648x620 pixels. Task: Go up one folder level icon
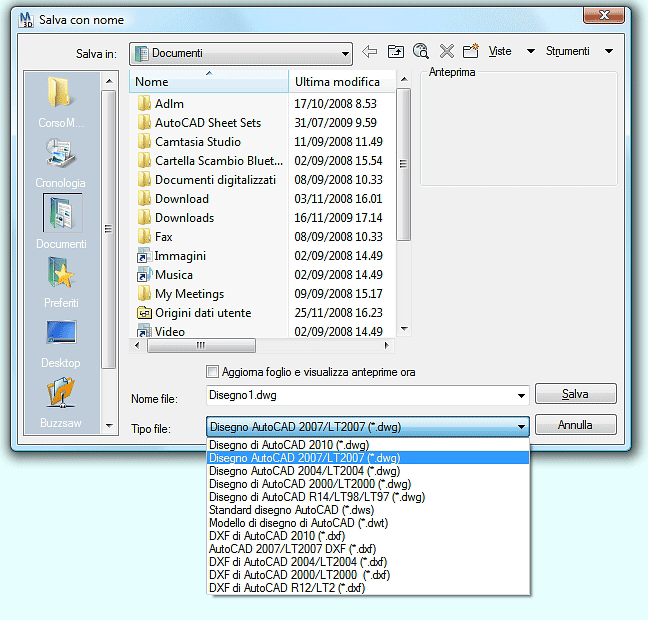point(395,52)
